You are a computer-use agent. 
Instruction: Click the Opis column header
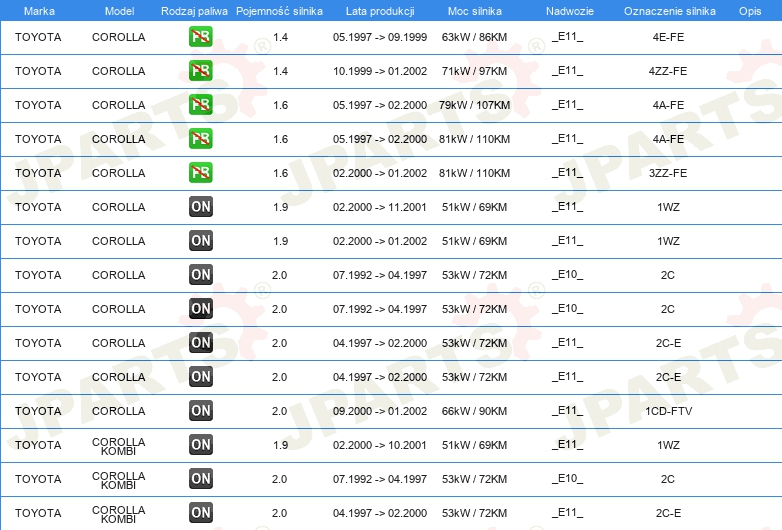[750, 11]
